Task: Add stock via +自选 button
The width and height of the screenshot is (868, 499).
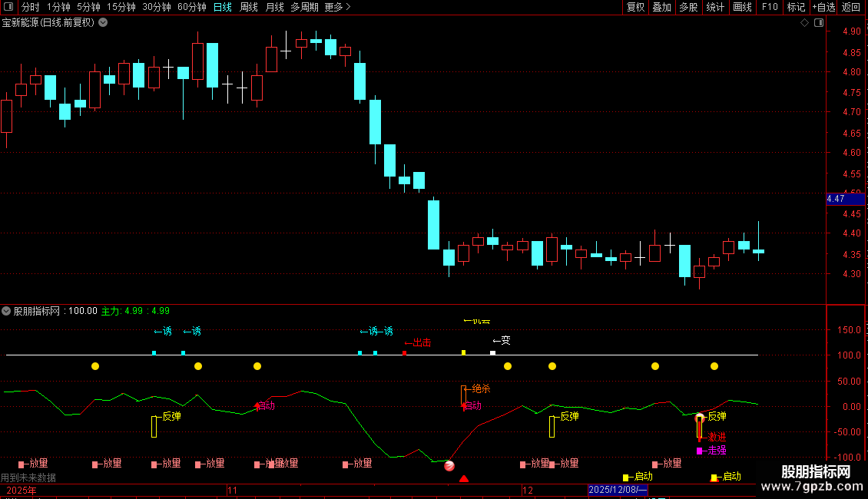Action: [x=823, y=7]
